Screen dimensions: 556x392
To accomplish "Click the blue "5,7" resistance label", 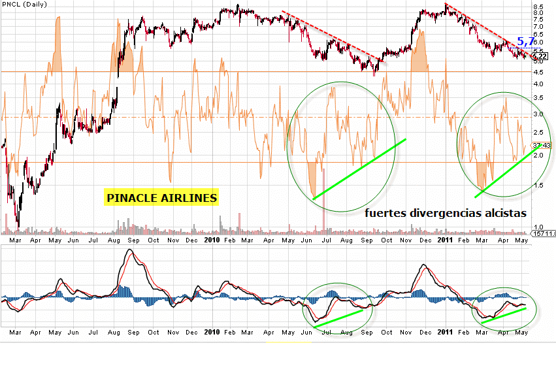I will pos(525,41).
